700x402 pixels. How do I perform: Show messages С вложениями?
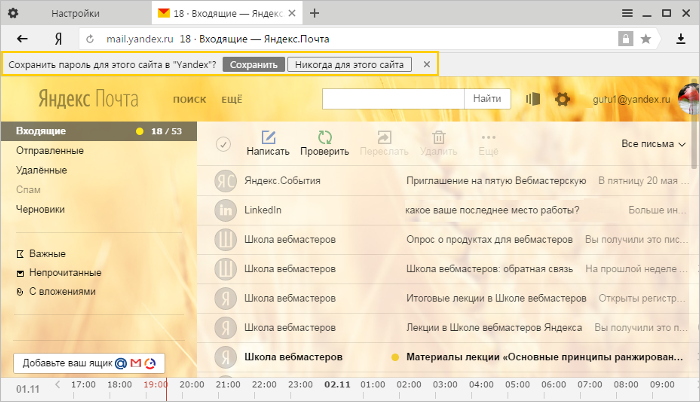tap(56, 292)
